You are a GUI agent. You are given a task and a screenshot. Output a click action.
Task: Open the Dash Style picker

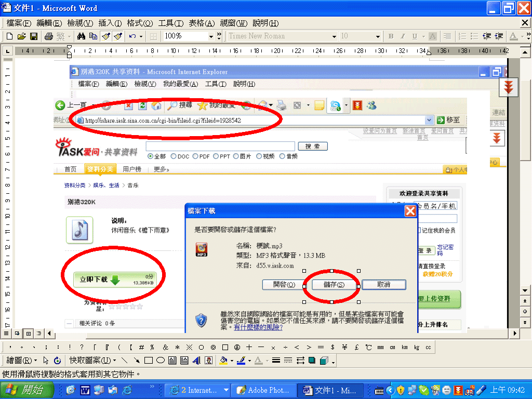(288, 361)
